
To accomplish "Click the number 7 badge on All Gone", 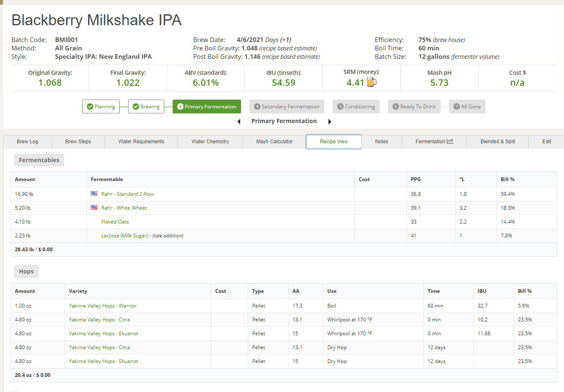I will [456, 107].
